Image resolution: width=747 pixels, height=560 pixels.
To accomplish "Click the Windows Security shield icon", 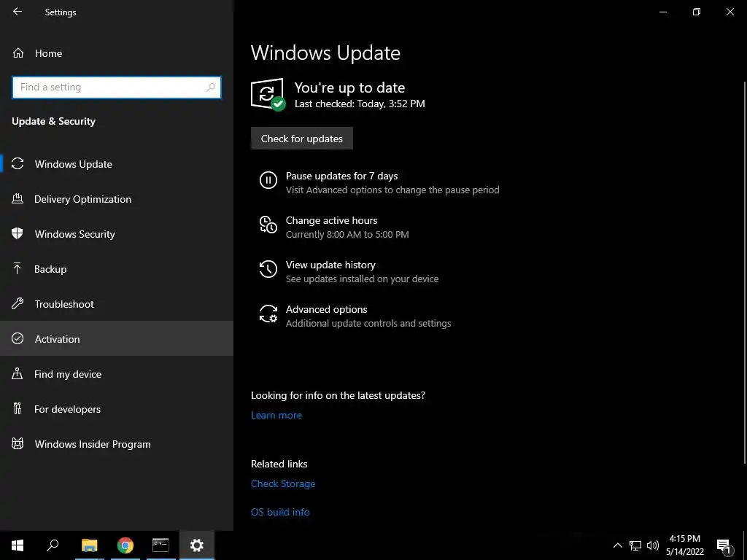I will coord(18,233).
